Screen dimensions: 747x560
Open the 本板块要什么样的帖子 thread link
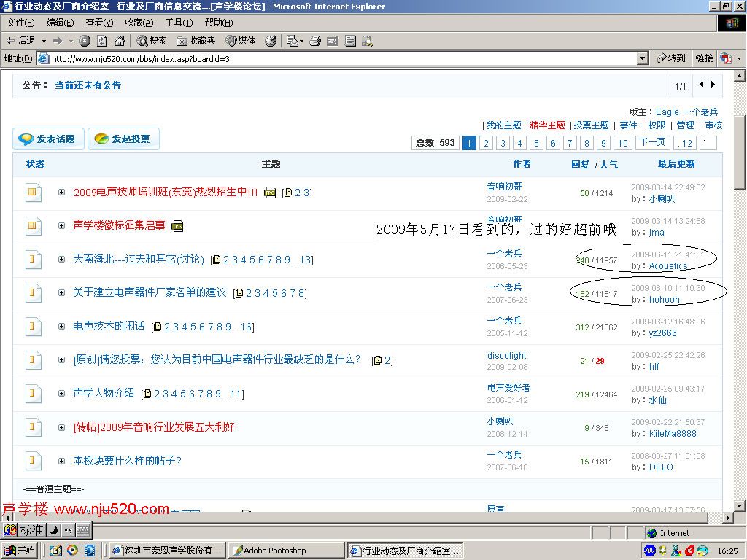point(128,461)
